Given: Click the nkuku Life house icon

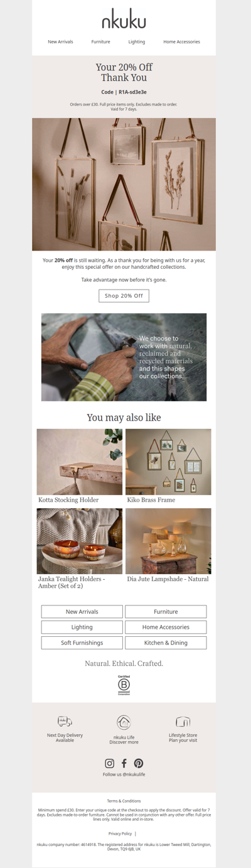Looking at the screenshot, I should coord(124,722).
